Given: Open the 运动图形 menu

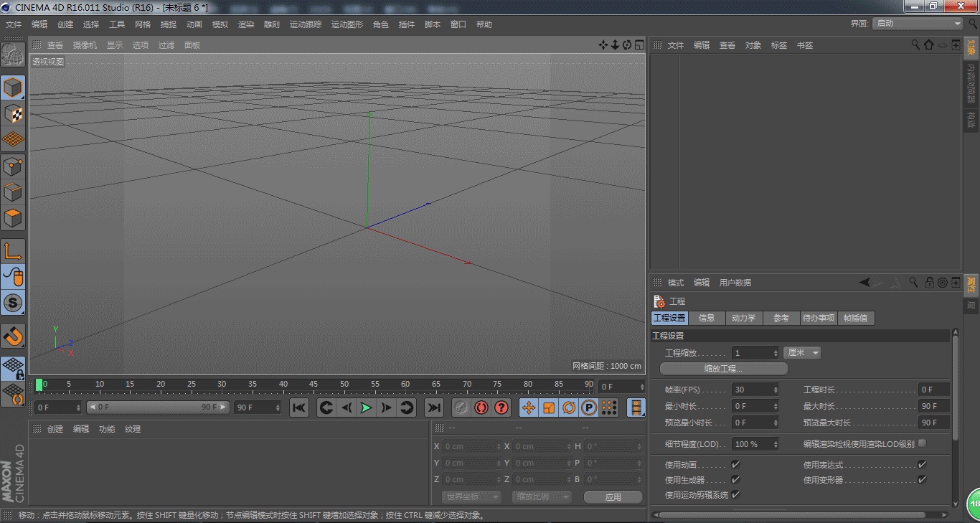Looking at the screenshot, I should (x=347, y=24).
